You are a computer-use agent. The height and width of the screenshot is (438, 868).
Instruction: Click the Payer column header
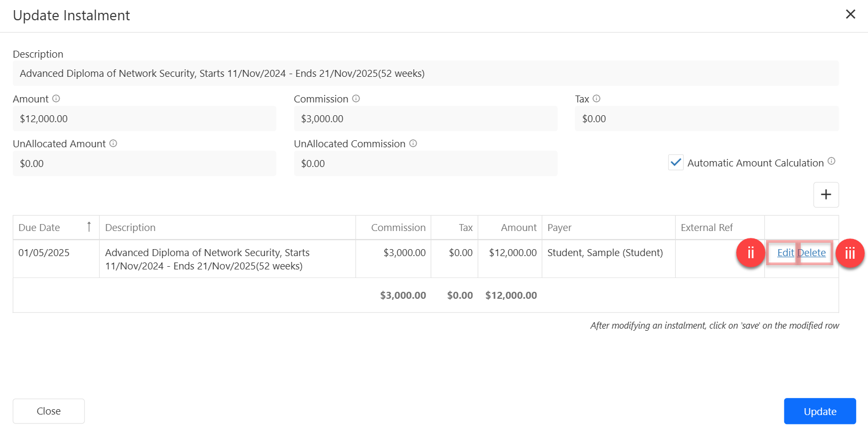pyautogui.click(x=559, y=228)
